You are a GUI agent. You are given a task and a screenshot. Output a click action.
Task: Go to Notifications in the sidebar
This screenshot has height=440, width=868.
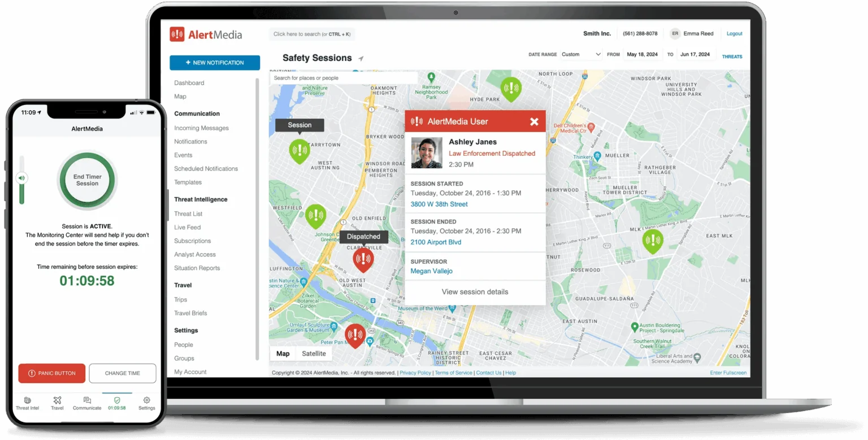[x=191, y=142]
